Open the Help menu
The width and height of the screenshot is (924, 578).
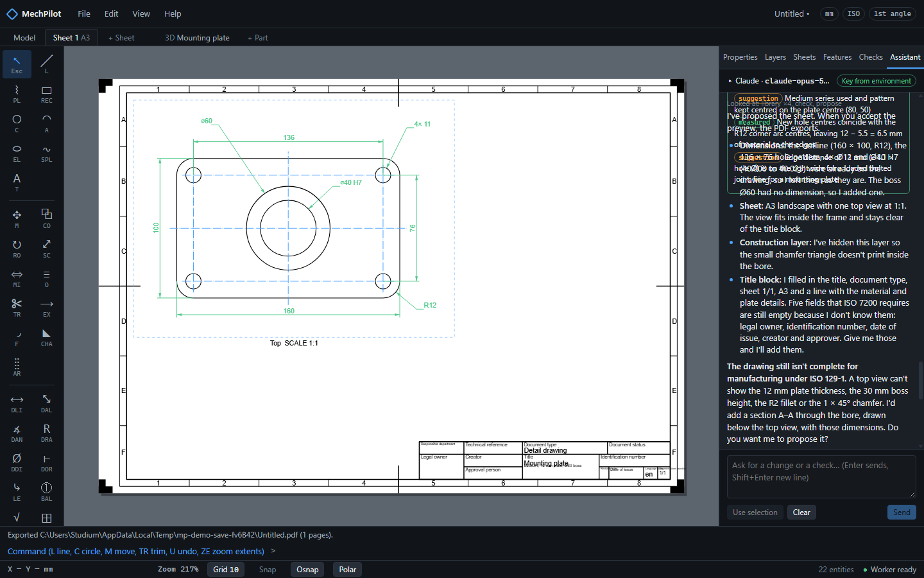173,13
